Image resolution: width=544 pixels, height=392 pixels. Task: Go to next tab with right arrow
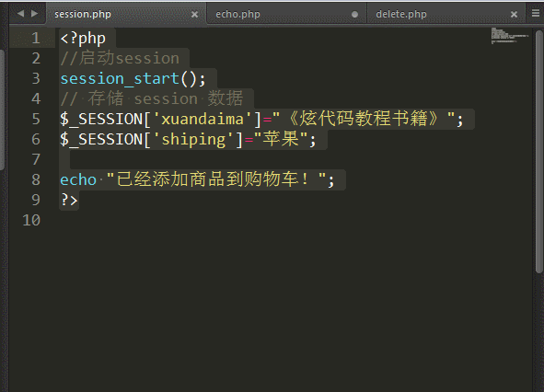pos(34,14)
